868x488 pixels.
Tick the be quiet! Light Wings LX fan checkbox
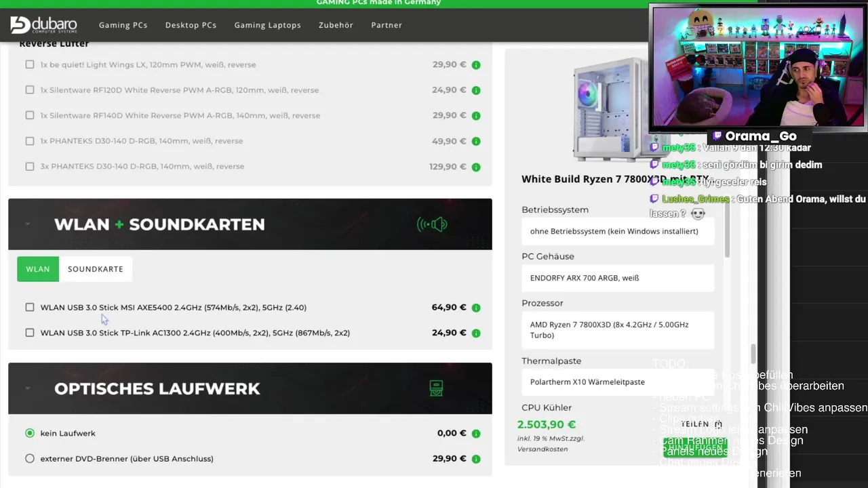click(x=30, y=64)
